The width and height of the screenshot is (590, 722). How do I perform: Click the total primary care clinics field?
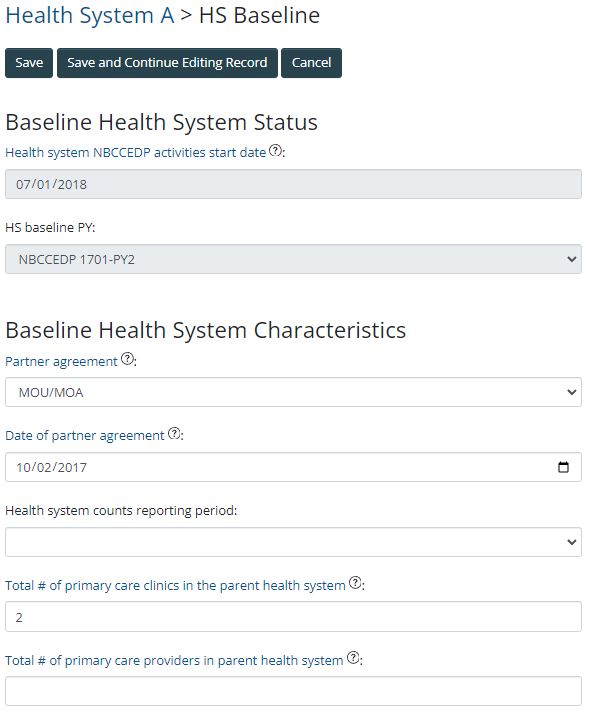point(293,617)
